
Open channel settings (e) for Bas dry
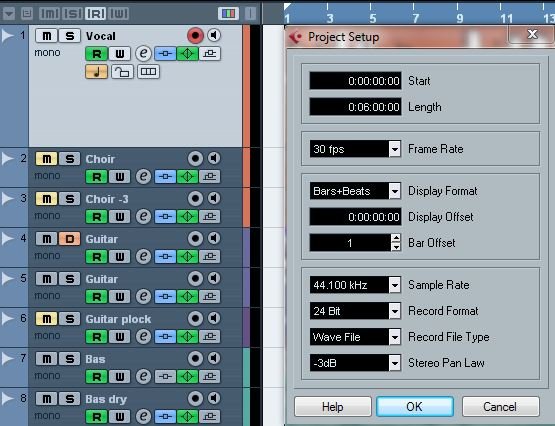(143, 416)
